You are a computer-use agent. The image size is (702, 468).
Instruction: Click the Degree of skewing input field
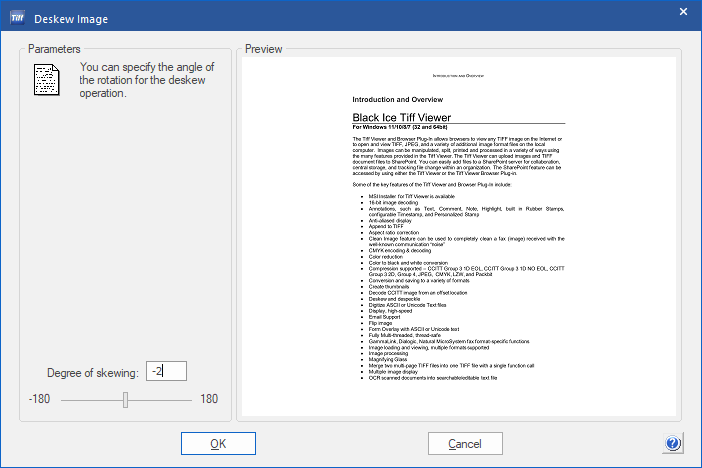(166, 372)
